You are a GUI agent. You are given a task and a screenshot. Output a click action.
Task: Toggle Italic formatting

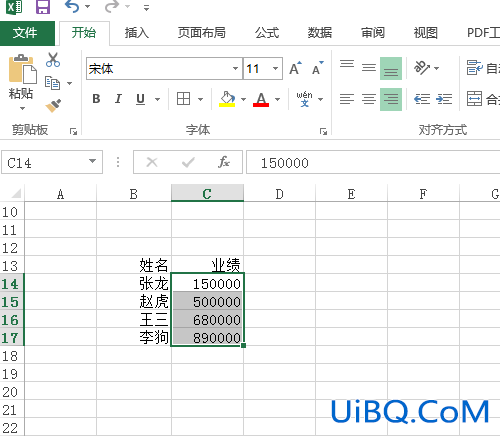(118, 99)
